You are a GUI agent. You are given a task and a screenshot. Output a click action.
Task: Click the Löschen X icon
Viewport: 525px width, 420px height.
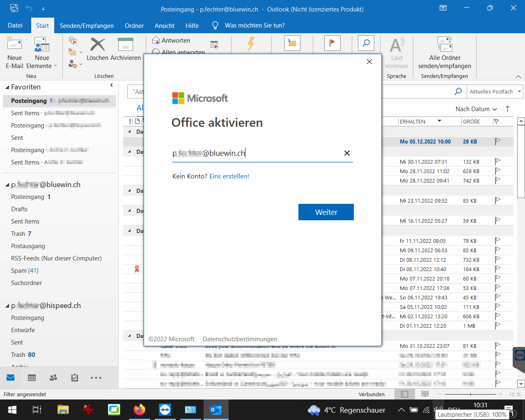[x=98, y=44]
